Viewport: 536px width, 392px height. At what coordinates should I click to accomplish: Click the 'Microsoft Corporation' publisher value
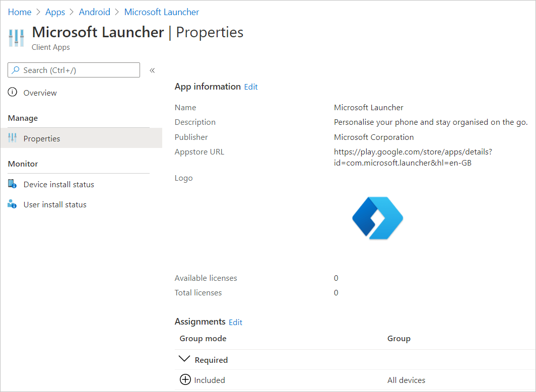[374, 137]
